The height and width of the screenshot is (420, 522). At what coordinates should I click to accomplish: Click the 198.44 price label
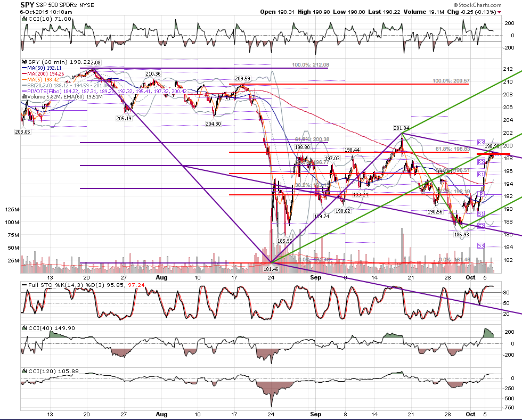tap(352, 150)
